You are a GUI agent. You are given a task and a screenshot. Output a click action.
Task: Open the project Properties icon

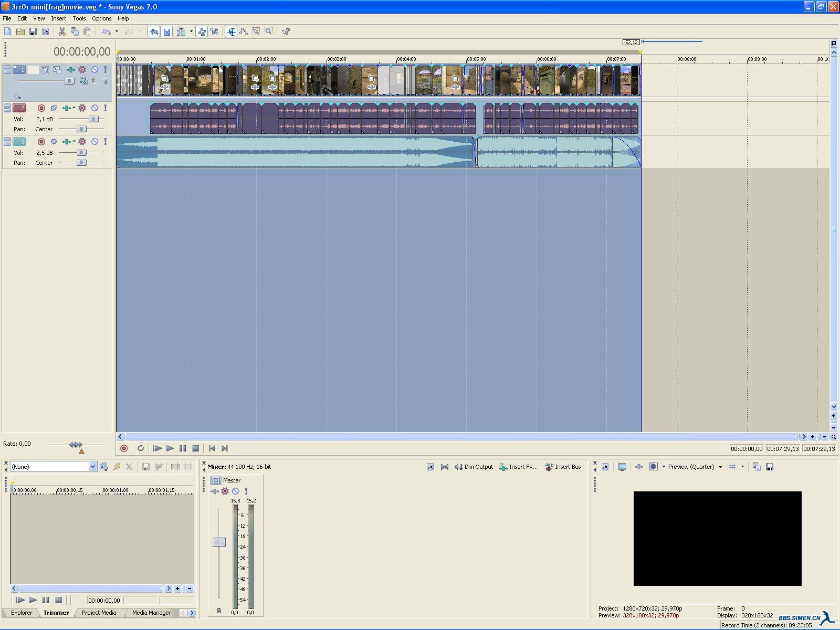46,31
